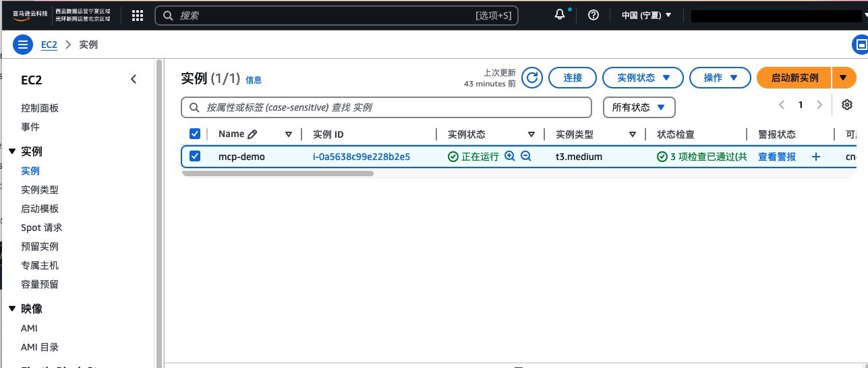This screenshot has width=868, height=368.
Task: Open the services grid menu icon
Action: point(137,15)
